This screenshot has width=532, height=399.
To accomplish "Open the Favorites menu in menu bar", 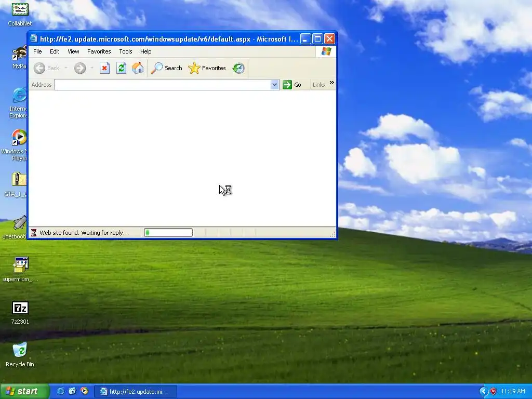I will (99, 51).
